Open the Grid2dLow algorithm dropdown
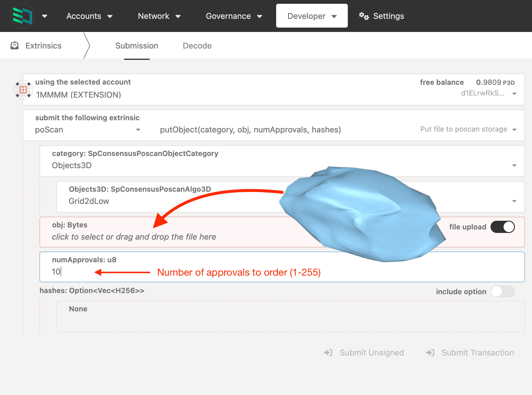Viewport: 532px width, 395px height. pyautogui.click(x=514, y=201)
